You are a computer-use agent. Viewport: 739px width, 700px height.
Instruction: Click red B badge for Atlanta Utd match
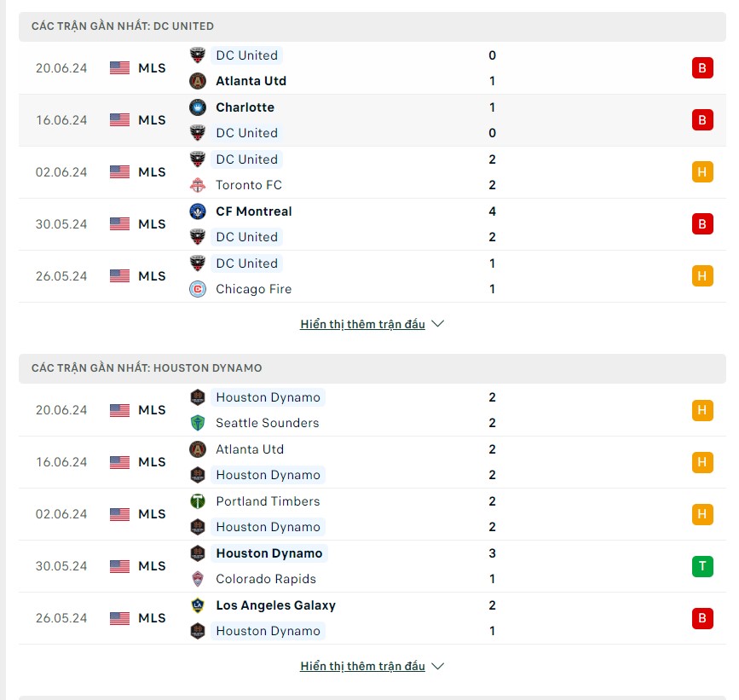pos(702,68)
